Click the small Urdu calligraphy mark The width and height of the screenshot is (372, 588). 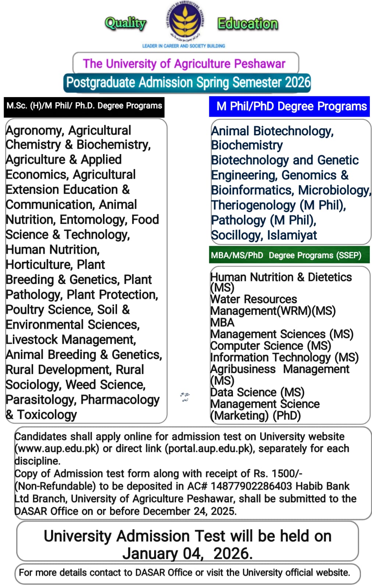(x=184, y=397)
